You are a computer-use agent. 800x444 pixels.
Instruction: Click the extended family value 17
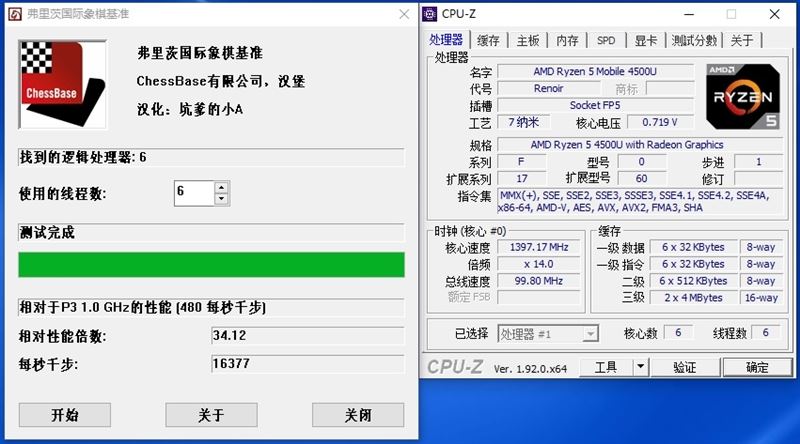click(521, 178)
